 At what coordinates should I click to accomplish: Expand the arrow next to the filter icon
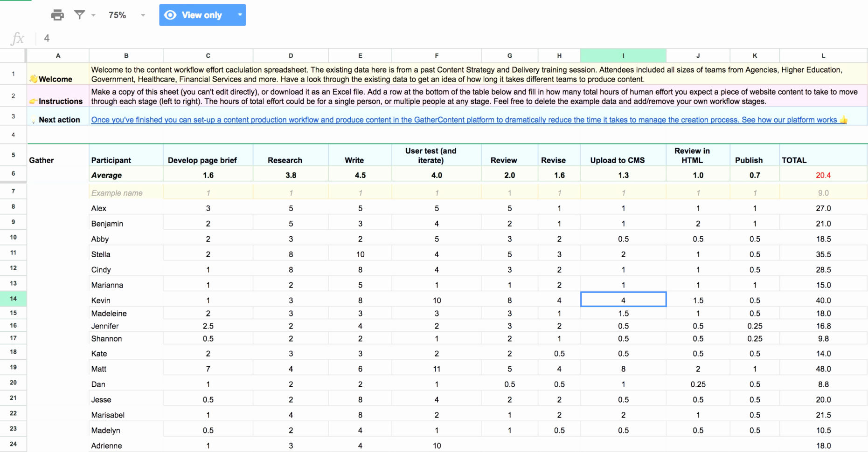93,15
